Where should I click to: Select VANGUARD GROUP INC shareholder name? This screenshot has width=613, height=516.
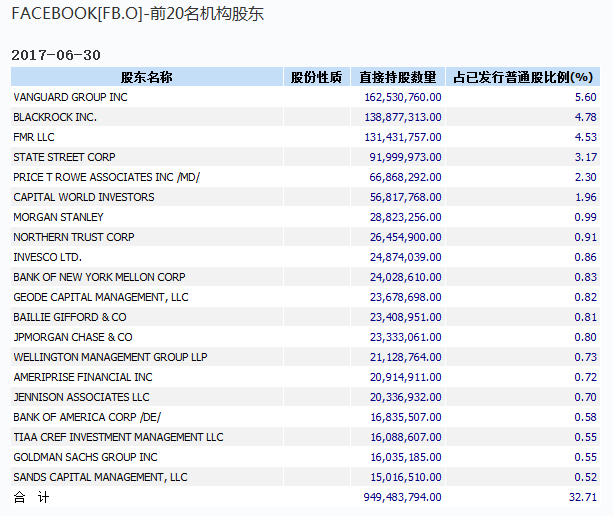[70, 97]
